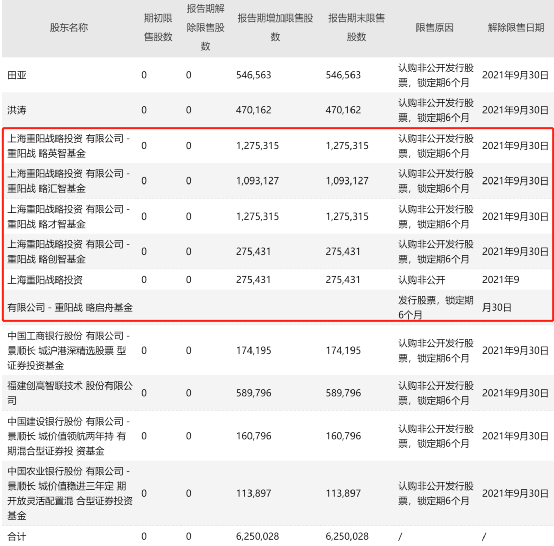Click total 6,250,028 under 报告期增加限售股数
Viewport: 554px width, 546px height.
tap(258, 536)
